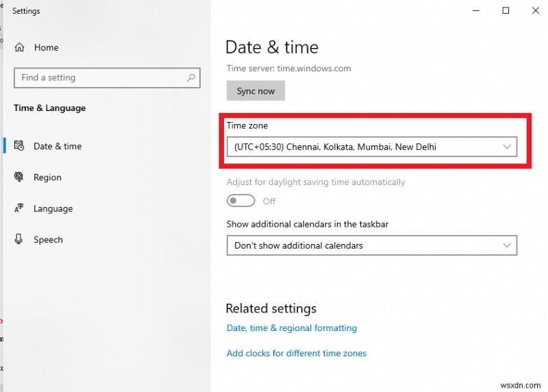Open Date, time & regional formatting link
548x392 pixels.
pos(292,328)
